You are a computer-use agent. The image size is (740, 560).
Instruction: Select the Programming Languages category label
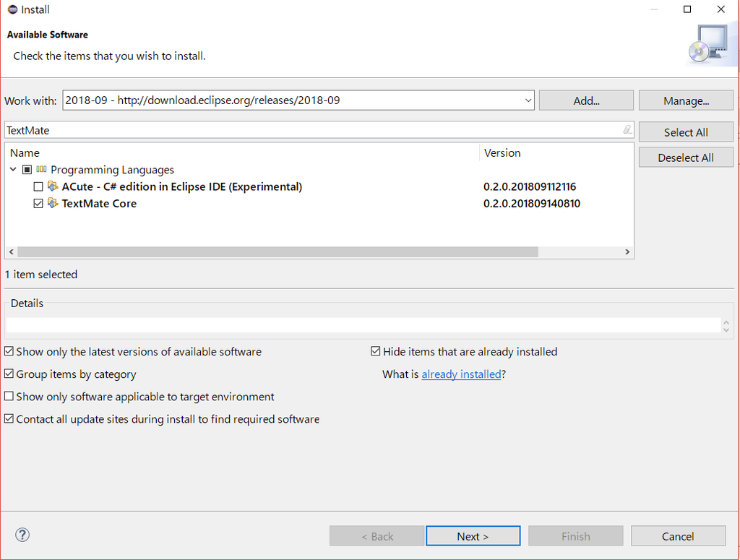pos(112,170)
